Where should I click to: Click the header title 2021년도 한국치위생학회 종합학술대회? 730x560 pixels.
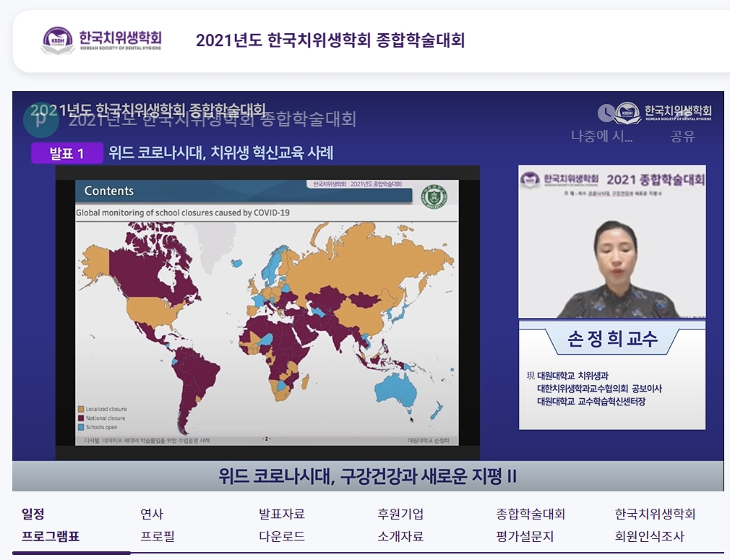tap(330, 40)
